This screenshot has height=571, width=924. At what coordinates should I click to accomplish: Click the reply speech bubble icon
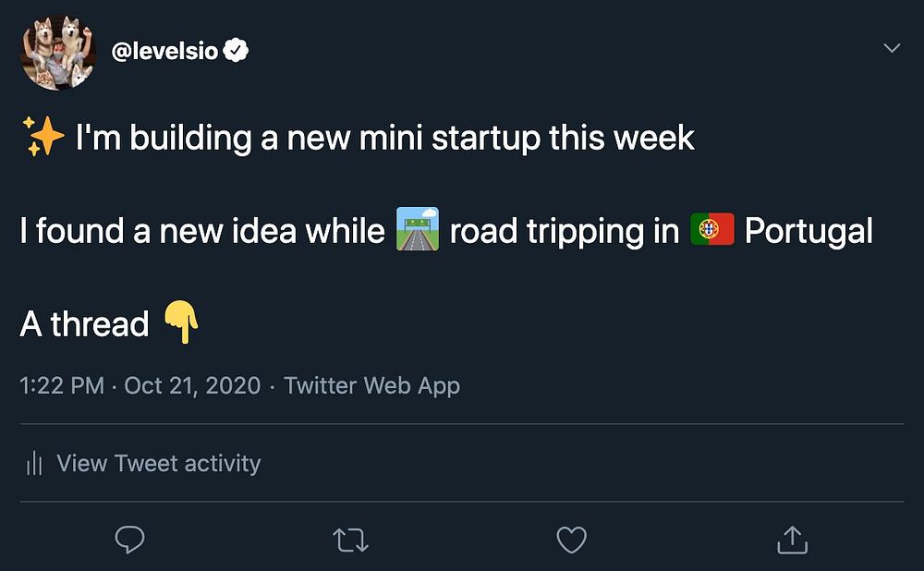click(x=129, y=540)
